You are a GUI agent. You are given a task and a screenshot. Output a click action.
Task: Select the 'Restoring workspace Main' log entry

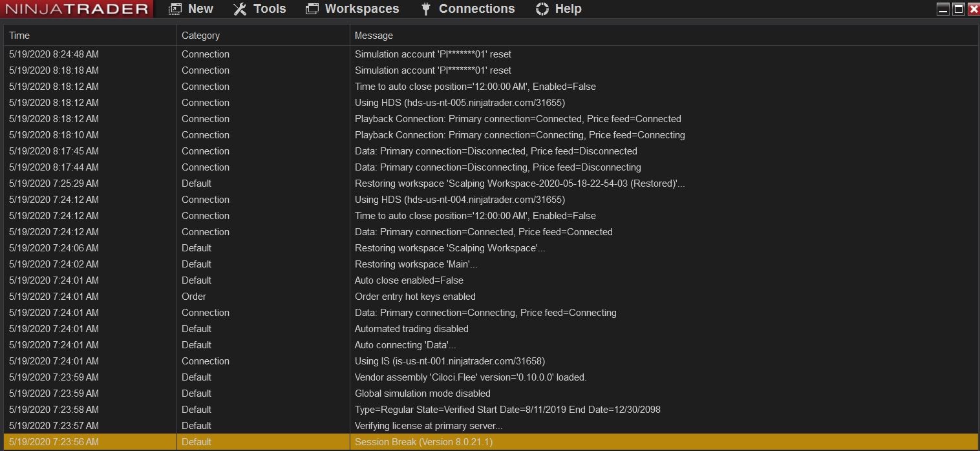click(416, 264)
